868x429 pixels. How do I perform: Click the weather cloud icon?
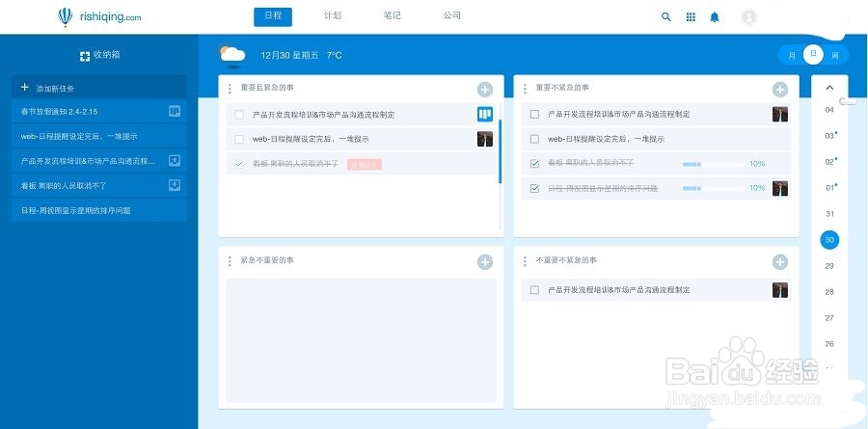(x=232, y=55)
